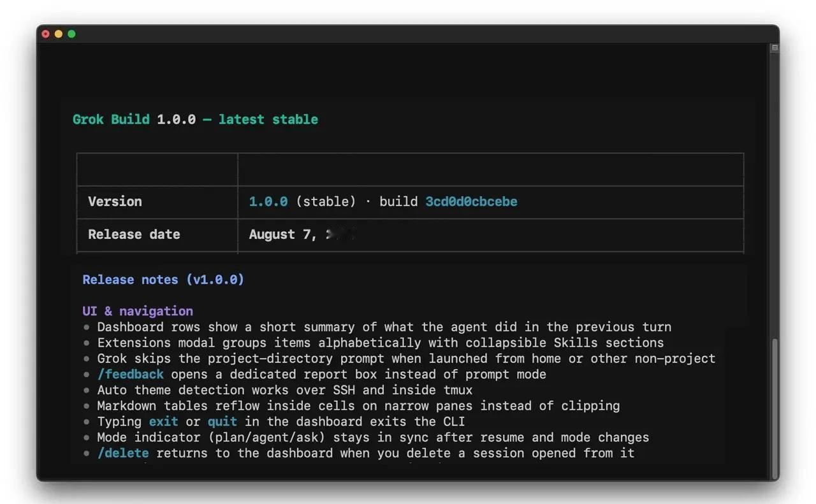Click the 'Auto theme detection works over SSH' line
Screen dimensions: 816x504
click(285, 390)
